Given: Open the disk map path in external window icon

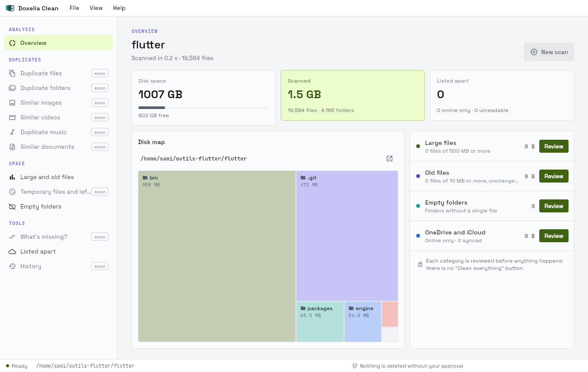Looking at the screenshot, I should click(390, 158).
